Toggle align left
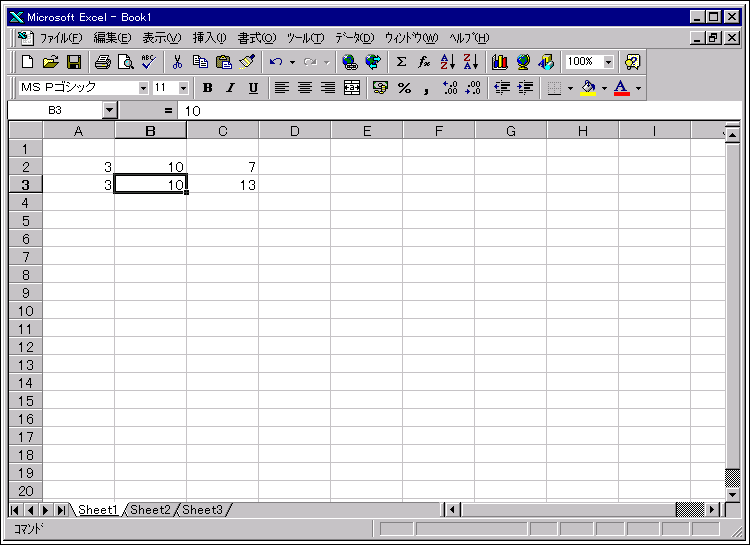Screen dimensions: 750x545 pyautogui.click(x=282, y=88)
